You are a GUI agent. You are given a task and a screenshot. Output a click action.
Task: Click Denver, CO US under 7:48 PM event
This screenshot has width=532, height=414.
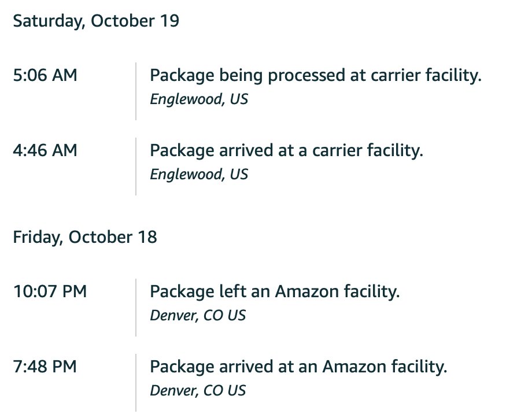pyautogui.click(x=198, y=391)
